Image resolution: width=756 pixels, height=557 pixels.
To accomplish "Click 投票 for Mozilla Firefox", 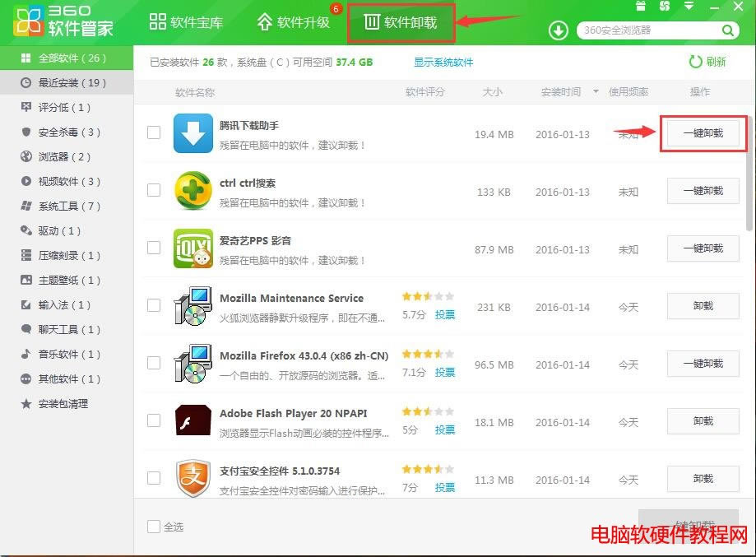I will pyautogui.click(x=444, y=373).
